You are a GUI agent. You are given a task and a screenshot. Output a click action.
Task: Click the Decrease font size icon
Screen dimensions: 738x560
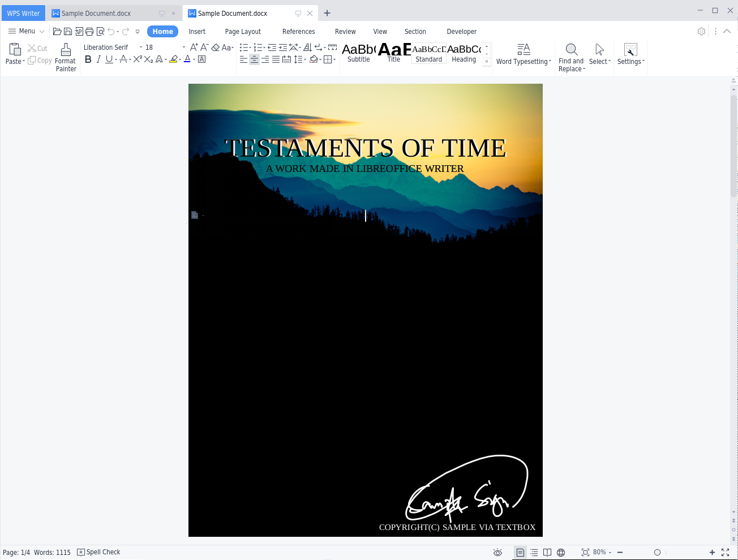(x=205, y=48)
